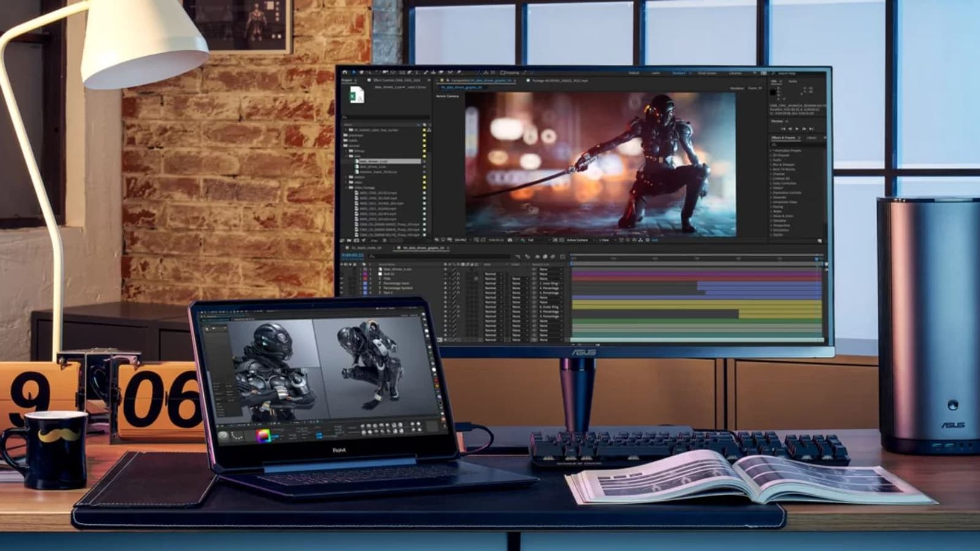This screenshot has height=551, width=980.
Task: Select the highlighted CSV file in Project panel
Action: (x=390, y=162)
